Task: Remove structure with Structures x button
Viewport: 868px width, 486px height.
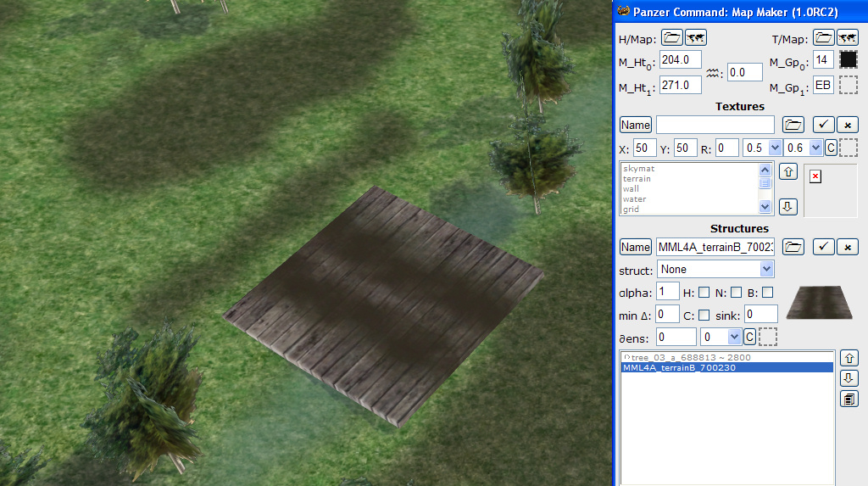Action: tap(848, 247)
